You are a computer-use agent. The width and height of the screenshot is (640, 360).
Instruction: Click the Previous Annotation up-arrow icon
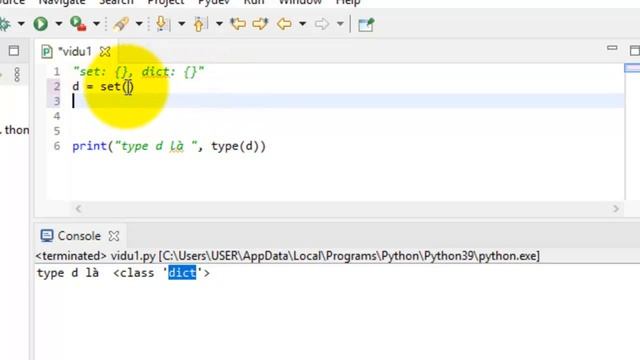pos(200,24)
